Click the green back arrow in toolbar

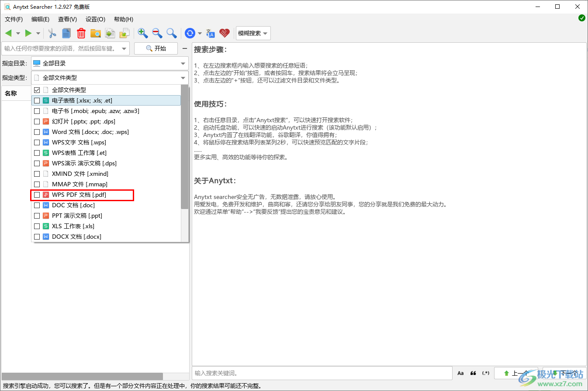(x=8, y=33)
